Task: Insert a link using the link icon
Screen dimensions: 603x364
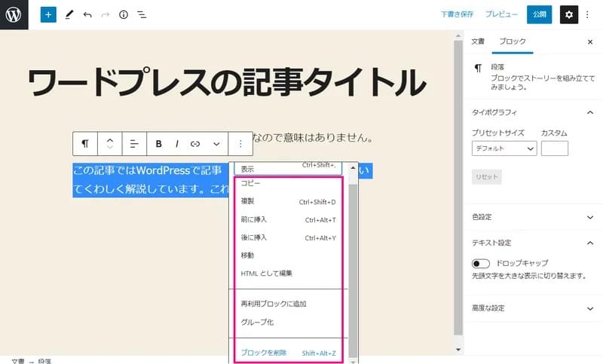Action: pos(195,143)
